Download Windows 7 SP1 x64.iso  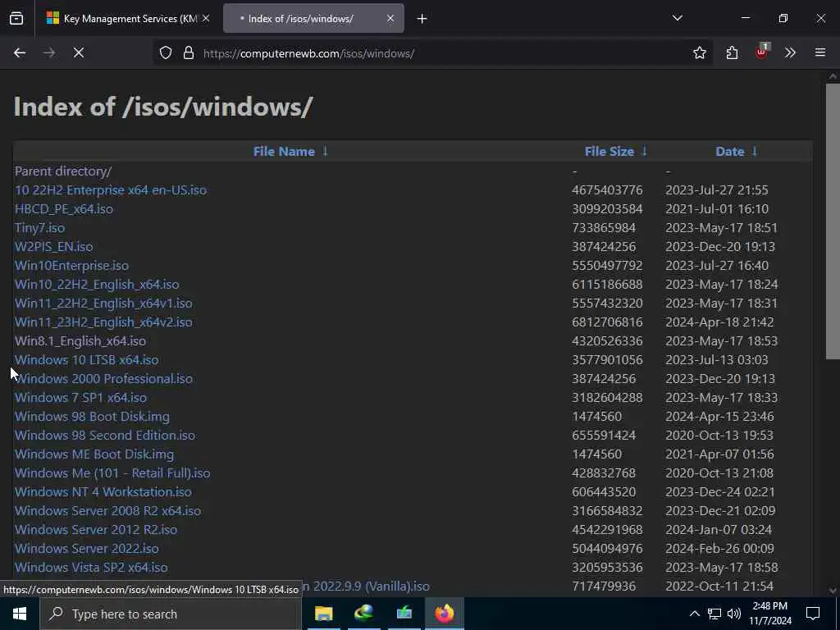tap(80, 398)
